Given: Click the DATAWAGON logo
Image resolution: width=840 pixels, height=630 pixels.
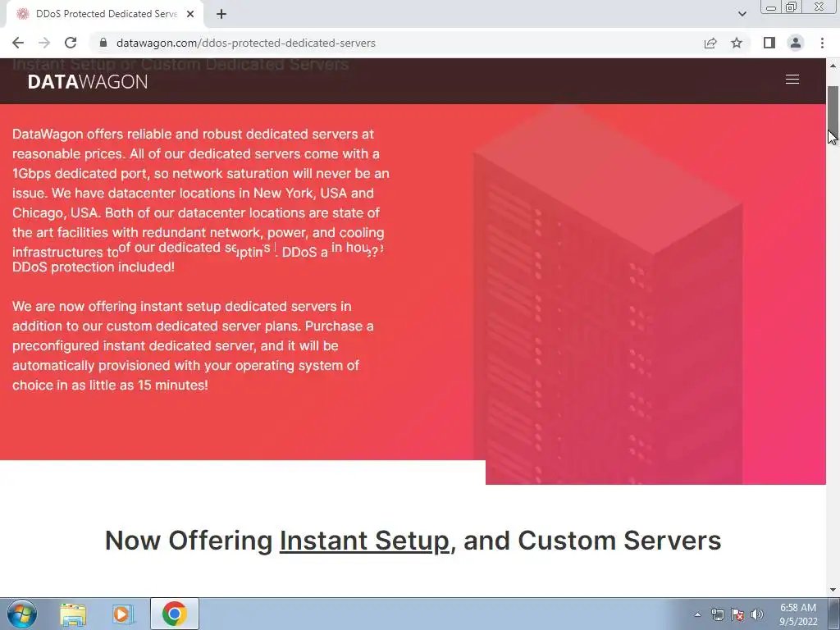Looking at the screenshot, I should point(88,81).
